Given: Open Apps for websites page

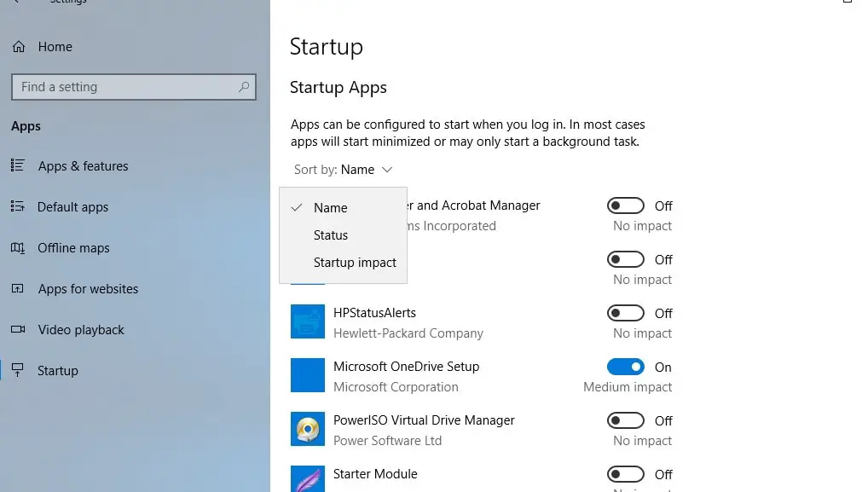Looking at the screenshot, I should (x=88, y=289).
